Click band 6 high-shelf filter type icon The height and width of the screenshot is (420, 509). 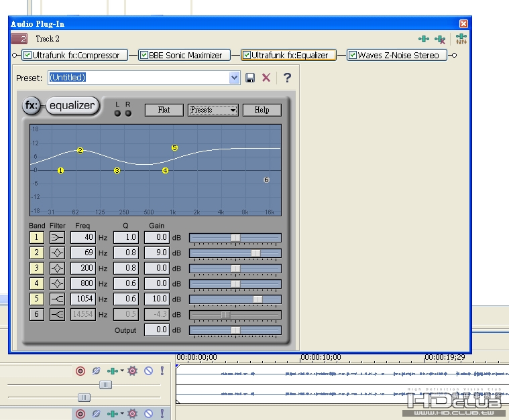click(x=57, y=314)
